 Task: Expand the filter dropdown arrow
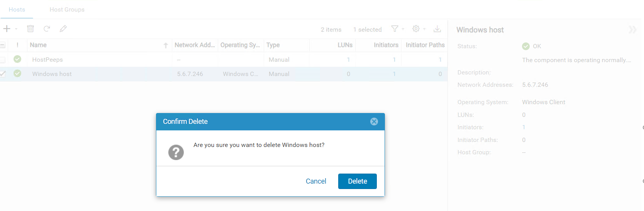tap(403, 29)
